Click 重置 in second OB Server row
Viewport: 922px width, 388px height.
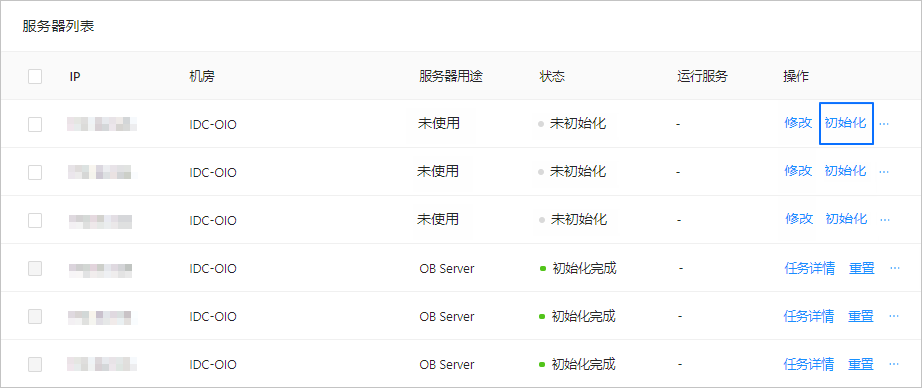coord(861,316)
